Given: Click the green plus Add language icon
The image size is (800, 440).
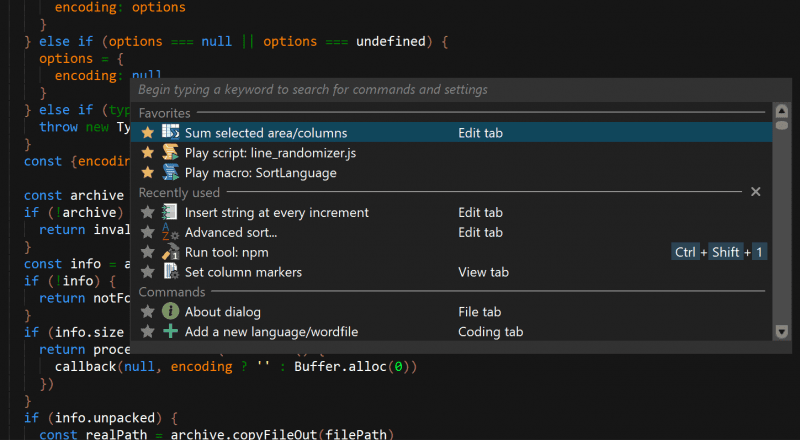Looking at the screenshot, I should [x=170, y=331].
